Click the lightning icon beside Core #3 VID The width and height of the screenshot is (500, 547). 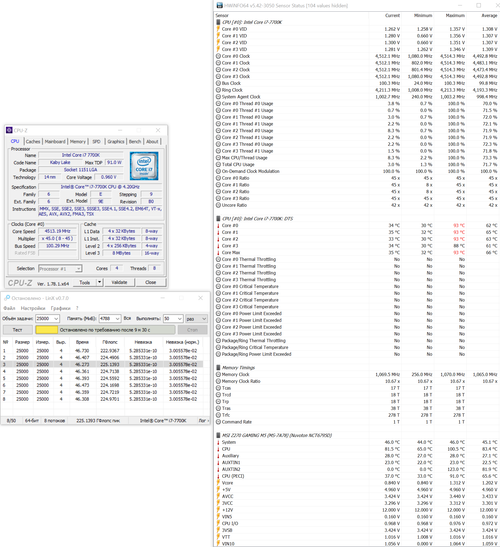[218, 49]
